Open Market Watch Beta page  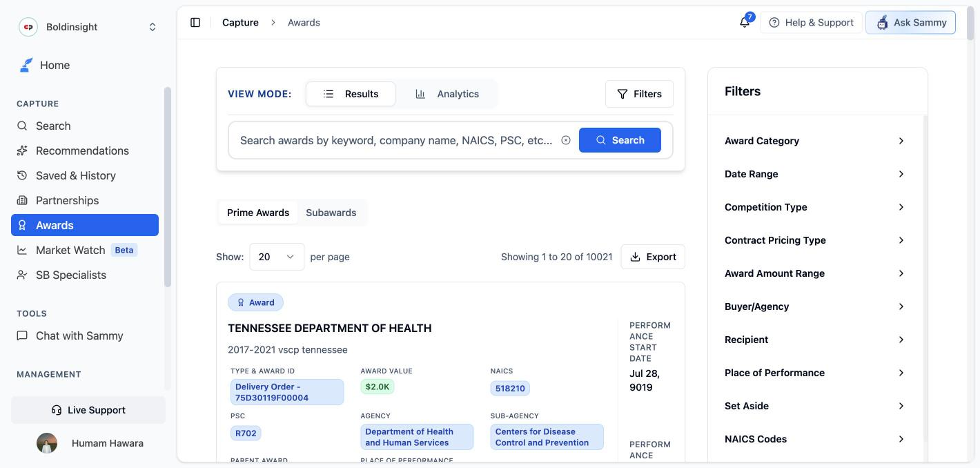pyautogui.click(x=85, y=250)
